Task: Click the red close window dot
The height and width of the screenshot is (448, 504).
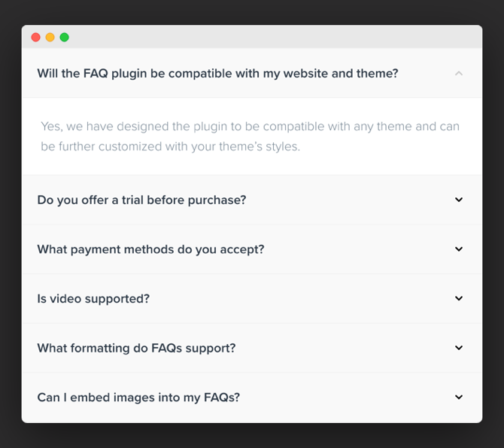Action: click(x=35, y=38)
